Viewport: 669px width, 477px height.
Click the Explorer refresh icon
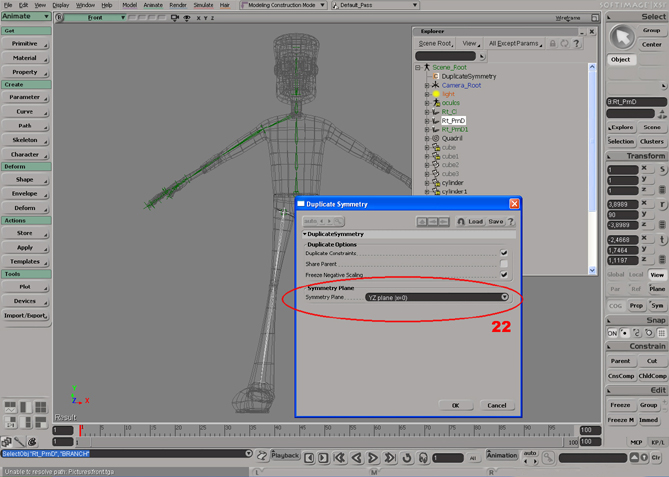(x=565, y=44)
